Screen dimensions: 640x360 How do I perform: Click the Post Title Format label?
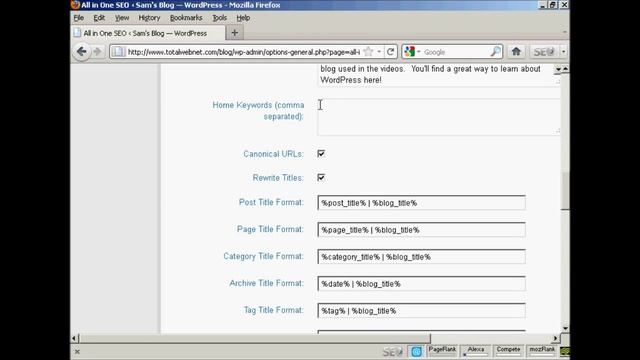271,202
